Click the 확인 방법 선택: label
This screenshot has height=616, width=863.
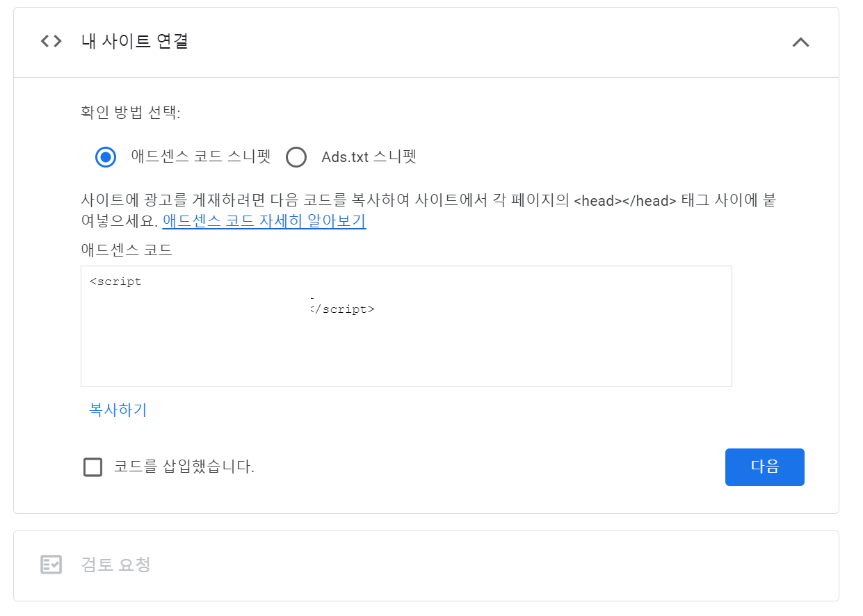pos(131,112)
